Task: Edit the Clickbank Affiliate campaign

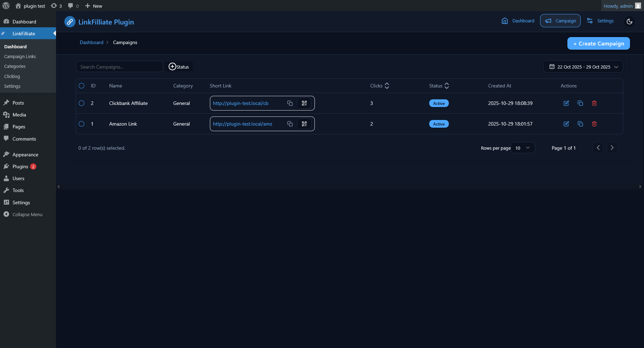Action: [x=566, y=103]
